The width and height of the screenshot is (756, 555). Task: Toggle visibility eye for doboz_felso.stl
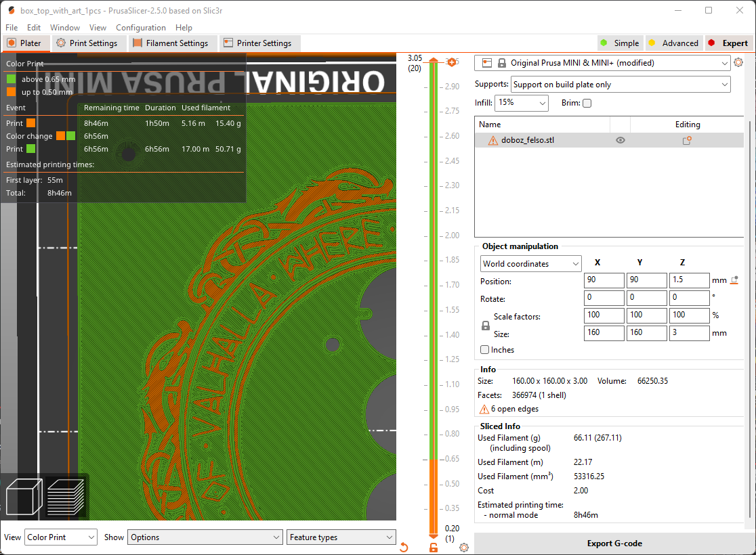coord(621,140)
